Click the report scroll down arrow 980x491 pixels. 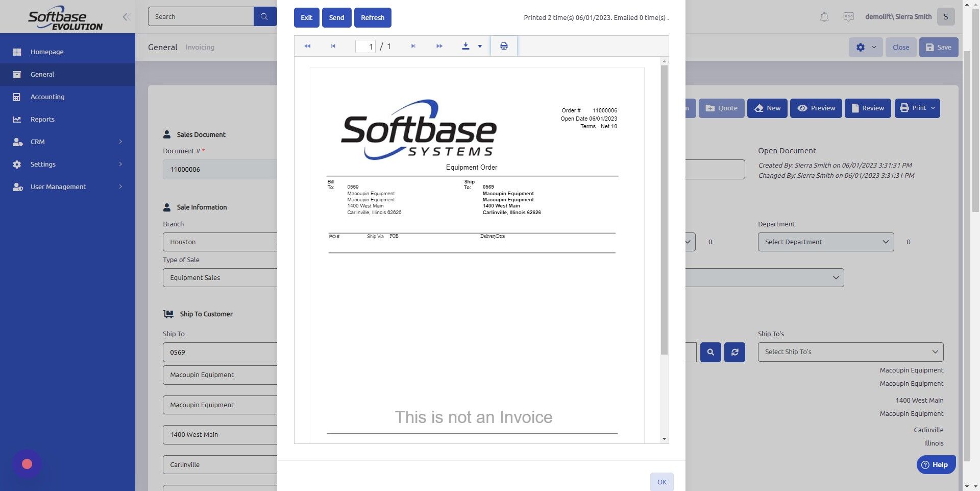click(664, 438)
